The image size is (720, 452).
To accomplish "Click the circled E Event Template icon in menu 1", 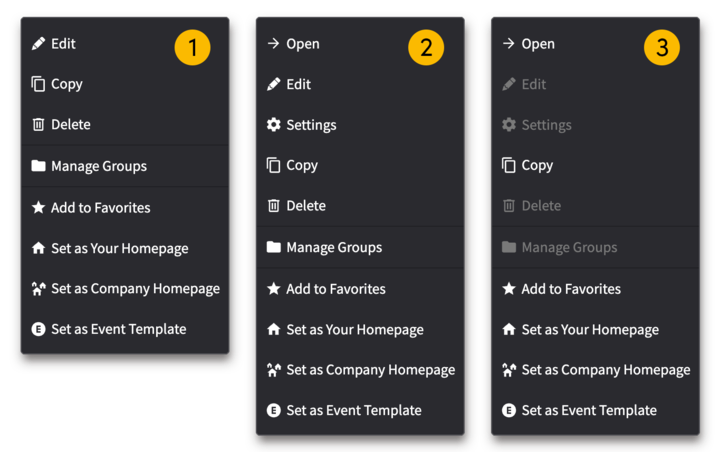I will click(38, 329).
